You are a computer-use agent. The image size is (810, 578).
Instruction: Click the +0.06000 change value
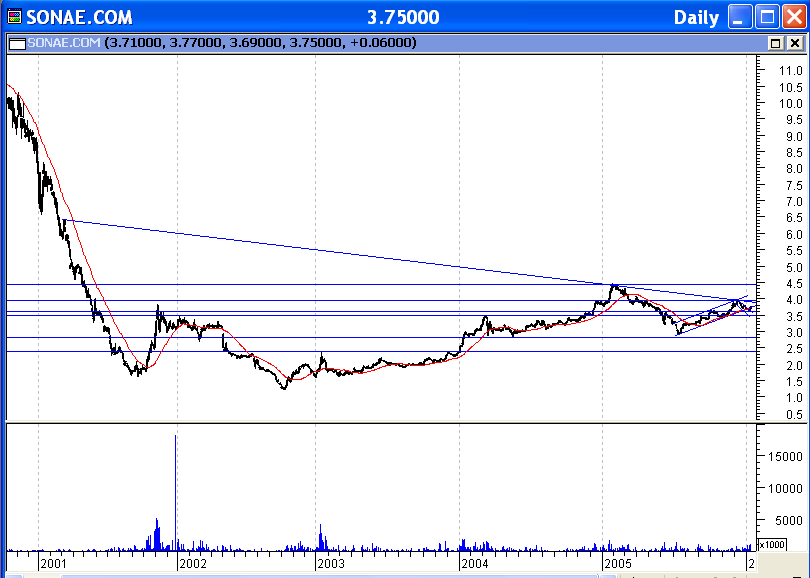pos(382,42)
